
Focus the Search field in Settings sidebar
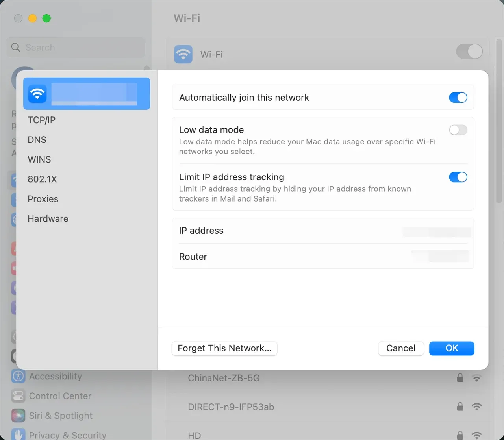[x=76, y=48]
